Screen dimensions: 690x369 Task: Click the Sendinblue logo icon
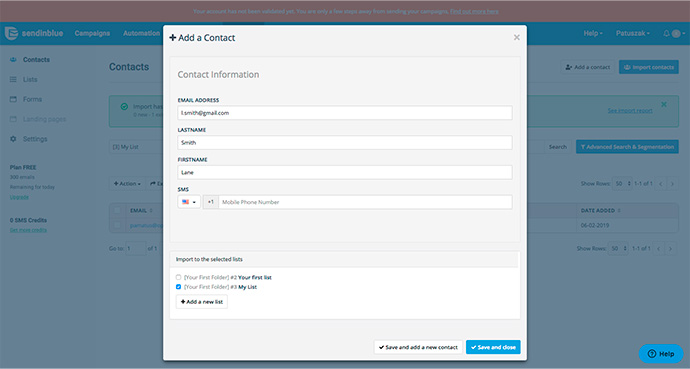(11, 33)
